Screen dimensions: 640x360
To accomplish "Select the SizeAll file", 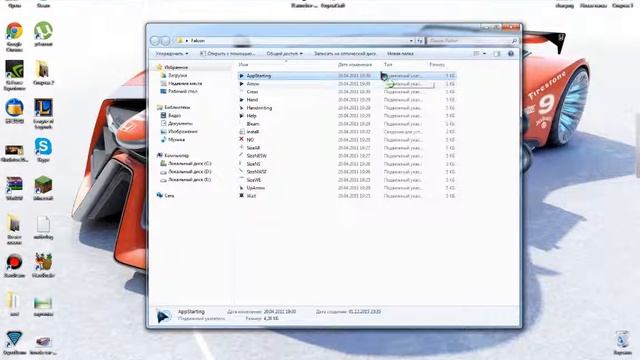I will (x=347, y=148).
